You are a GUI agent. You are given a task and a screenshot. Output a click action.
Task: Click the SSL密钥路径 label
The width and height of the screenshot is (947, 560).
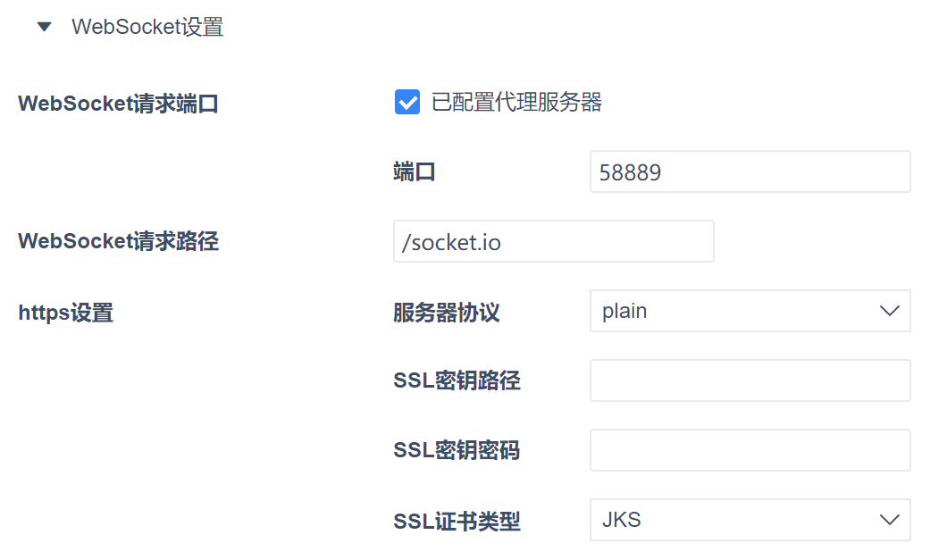coord(457,381)
